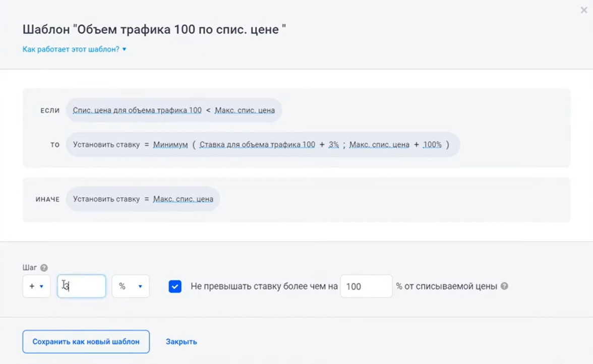Click Макс. спис. цена in ЕСЛИ condition

tap(245, 110)
